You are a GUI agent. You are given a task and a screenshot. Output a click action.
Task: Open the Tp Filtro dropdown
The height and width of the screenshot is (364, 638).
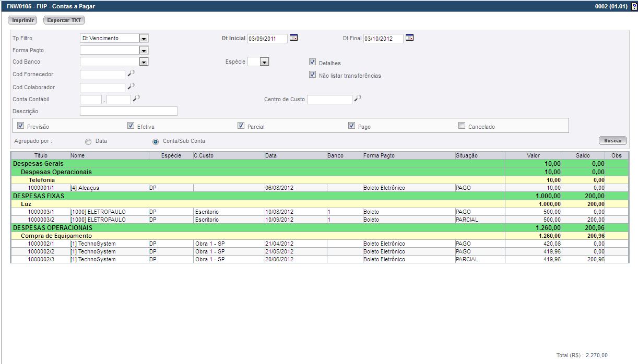coord(144,38)
